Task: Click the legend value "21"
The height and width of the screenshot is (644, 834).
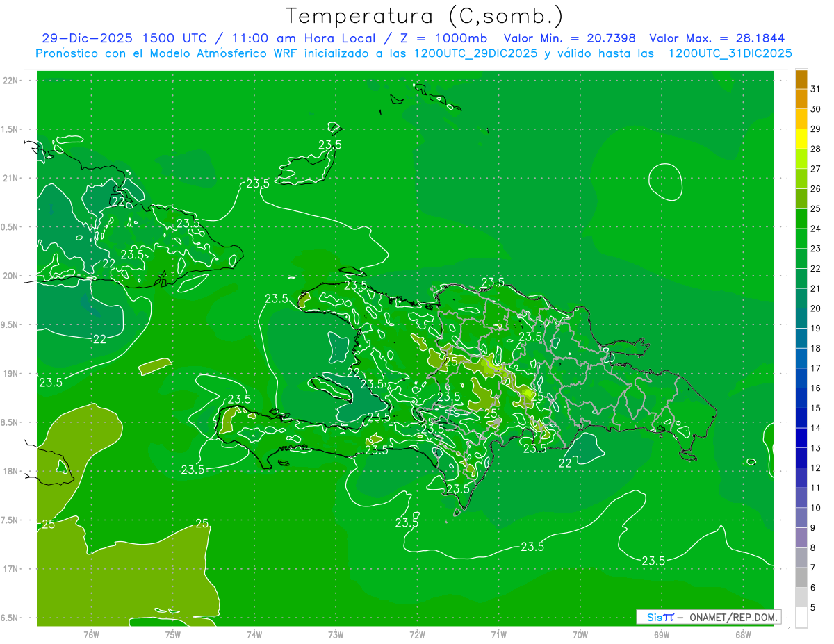Action: click(x=815, y=288)
